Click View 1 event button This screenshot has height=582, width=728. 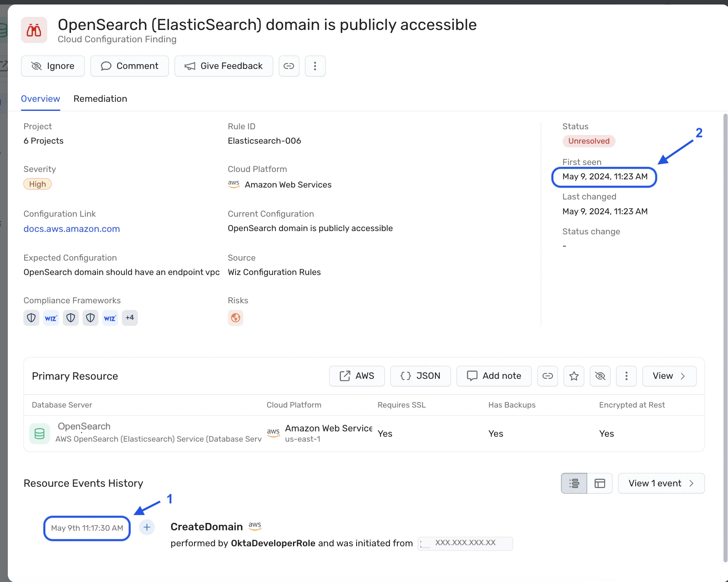661,483
